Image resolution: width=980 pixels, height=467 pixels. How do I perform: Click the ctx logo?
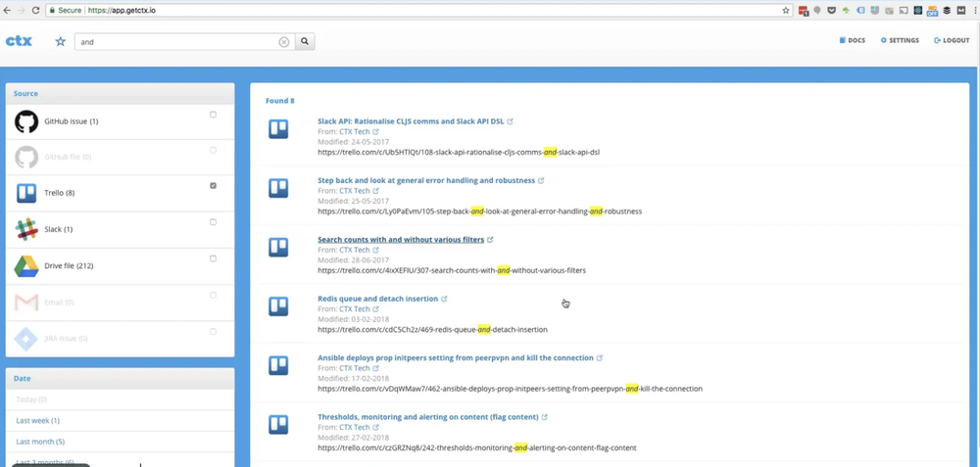[x=19, y=41]
